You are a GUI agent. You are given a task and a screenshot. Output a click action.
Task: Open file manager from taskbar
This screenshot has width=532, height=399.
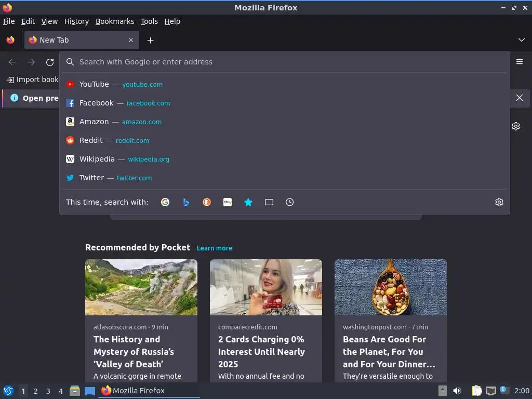coord(75,391)
